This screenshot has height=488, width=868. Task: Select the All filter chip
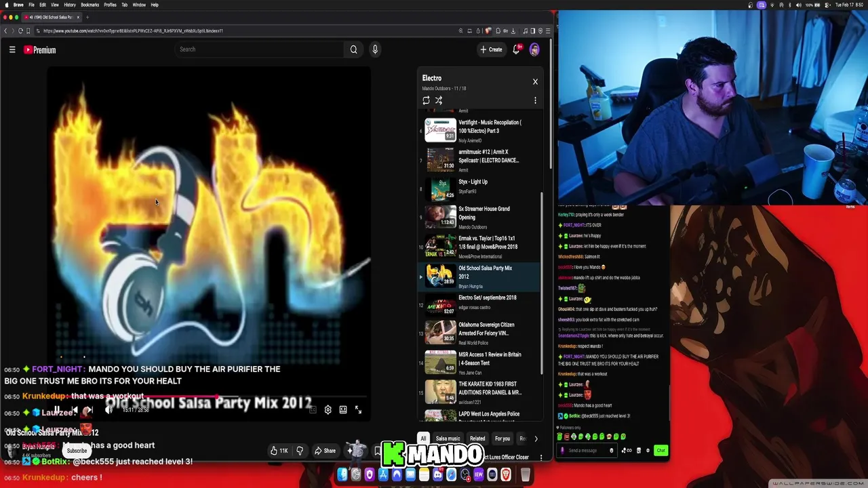(423, 439)
